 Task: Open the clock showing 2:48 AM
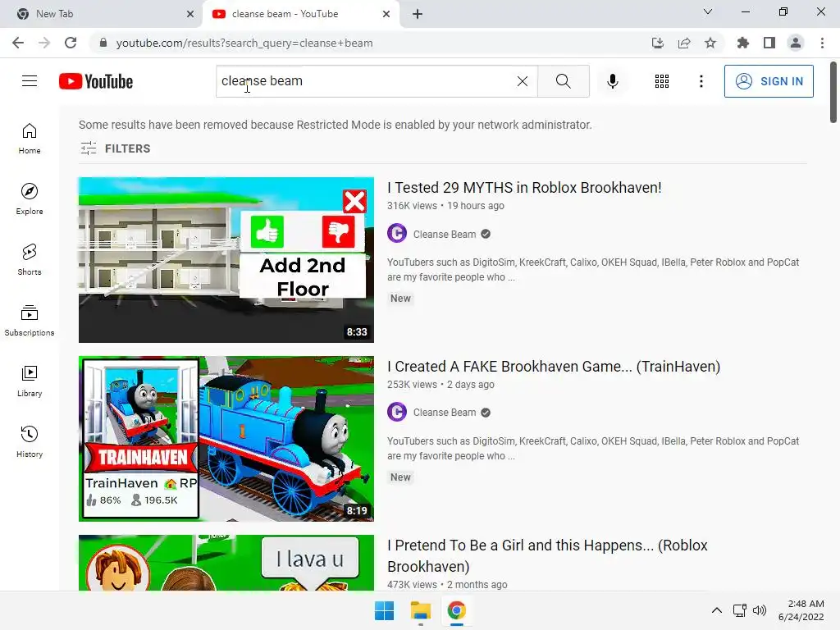click(802, 610)
